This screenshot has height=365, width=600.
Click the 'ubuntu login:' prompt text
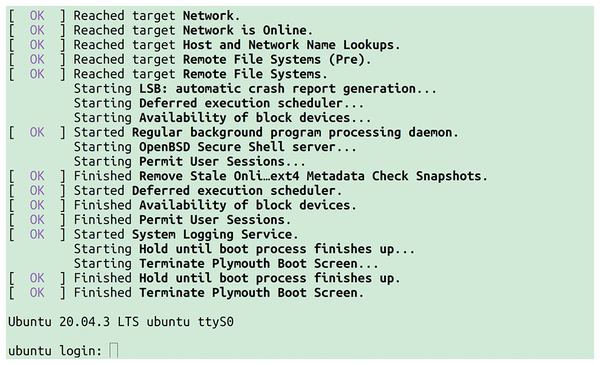click(x=55, y=351)
